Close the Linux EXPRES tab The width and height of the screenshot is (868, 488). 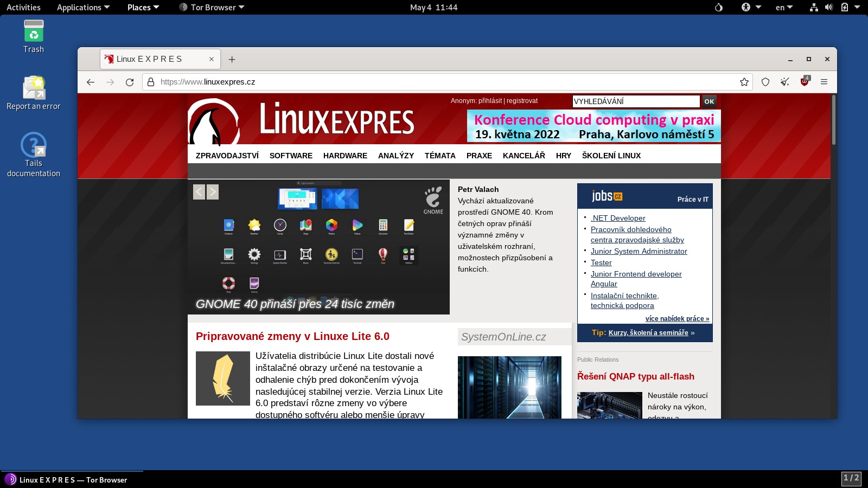pos(212,59)
